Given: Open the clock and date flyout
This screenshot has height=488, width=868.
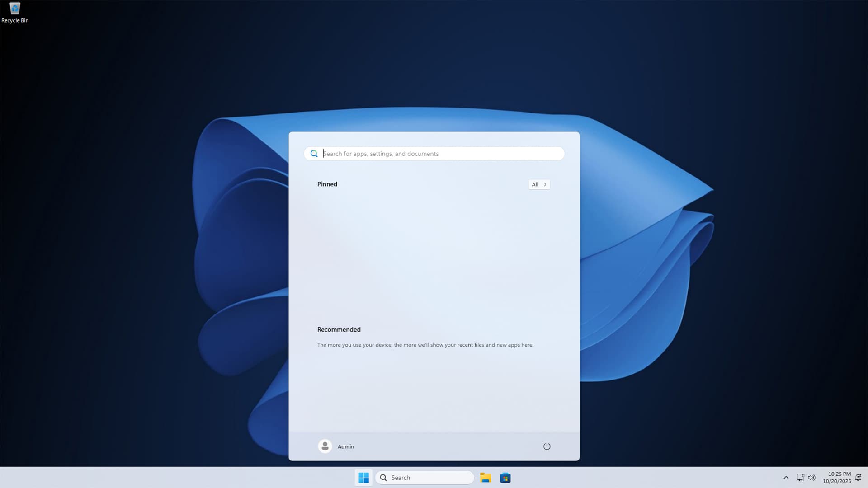Looking at the screenshot, I should [x=837, y=478].
